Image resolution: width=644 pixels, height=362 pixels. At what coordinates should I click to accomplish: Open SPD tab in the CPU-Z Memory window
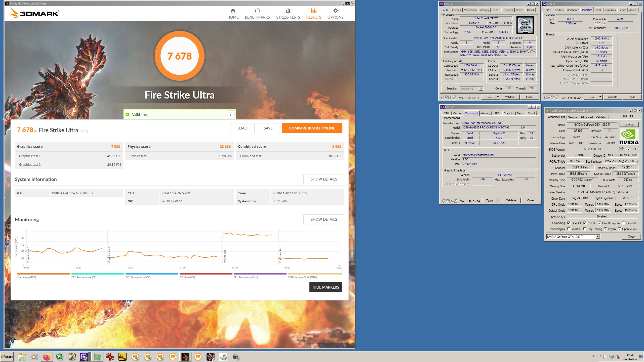(598, 10)
